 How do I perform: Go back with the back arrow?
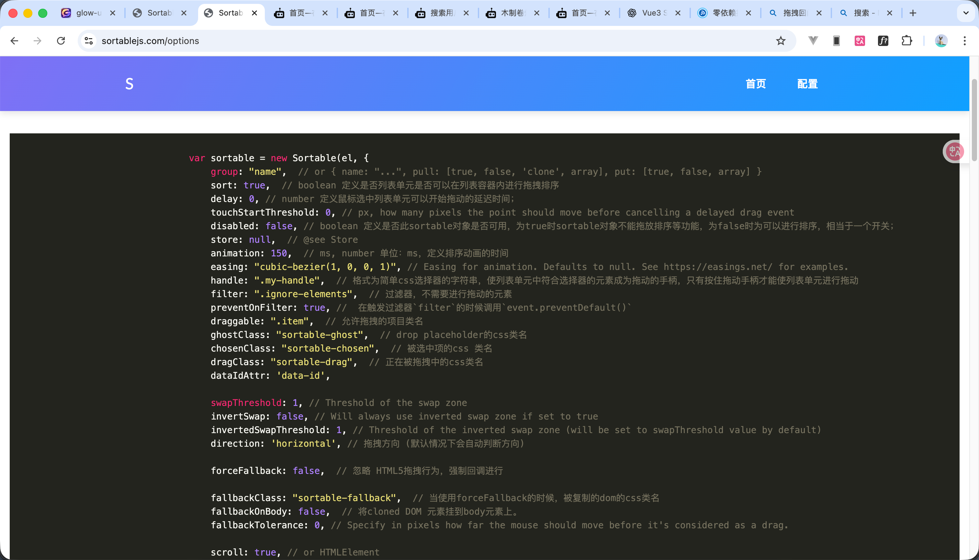(x=14, y=41)
